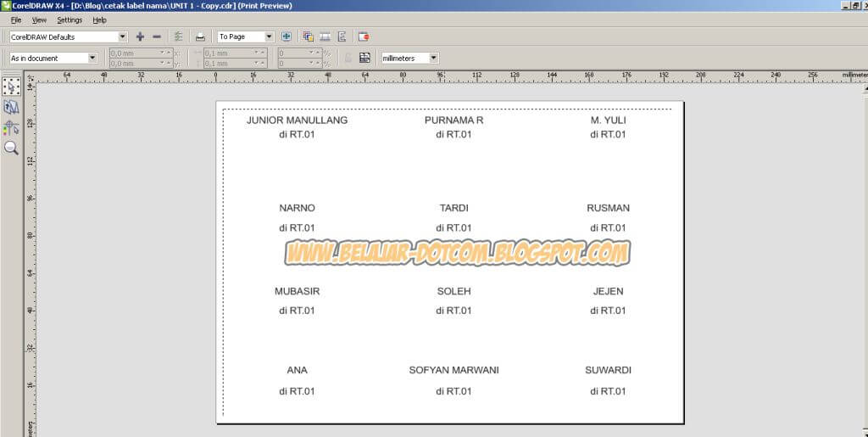
Task: Close print preview with the red icon
Action: coord(364,36)
